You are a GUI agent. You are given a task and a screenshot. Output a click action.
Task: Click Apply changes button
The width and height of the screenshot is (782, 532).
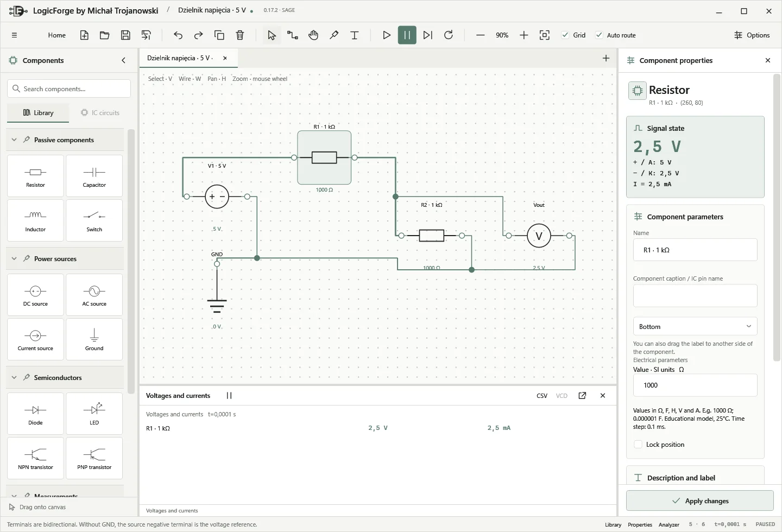700,501
